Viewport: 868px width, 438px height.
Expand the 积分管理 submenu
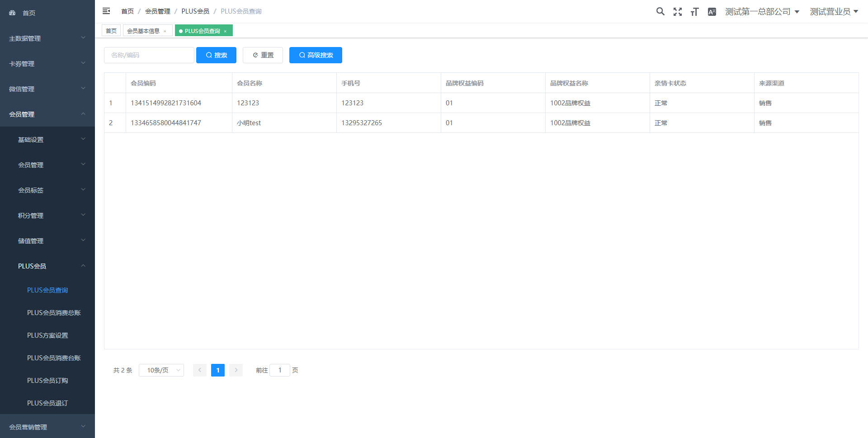pyautogui.click(x=47, y=216)
